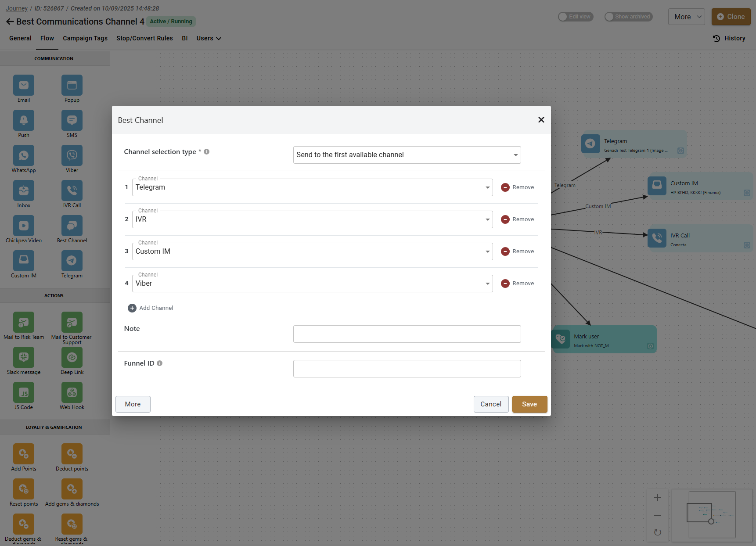
Task: Open the Stop/Convert Rules tab
Action: click(x=144, y=38)
